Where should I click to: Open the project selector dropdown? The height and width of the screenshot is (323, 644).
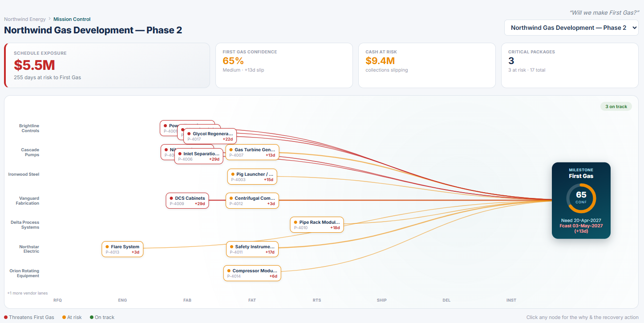571,28
